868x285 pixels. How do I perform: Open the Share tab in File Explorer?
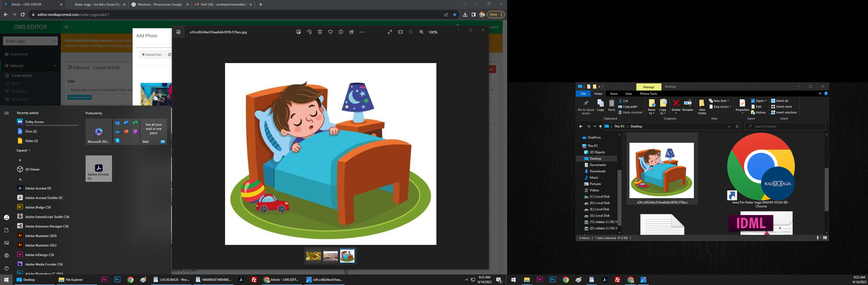[613, 93]
